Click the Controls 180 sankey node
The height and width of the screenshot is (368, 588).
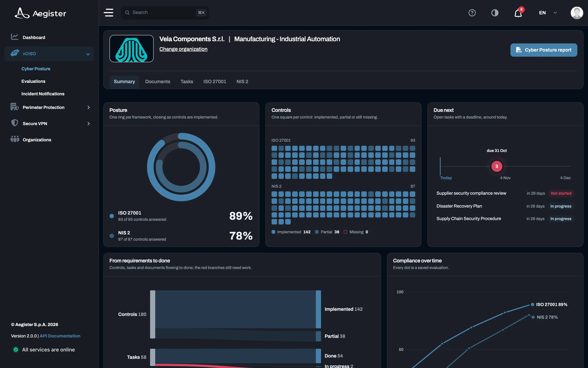point(152,314)
